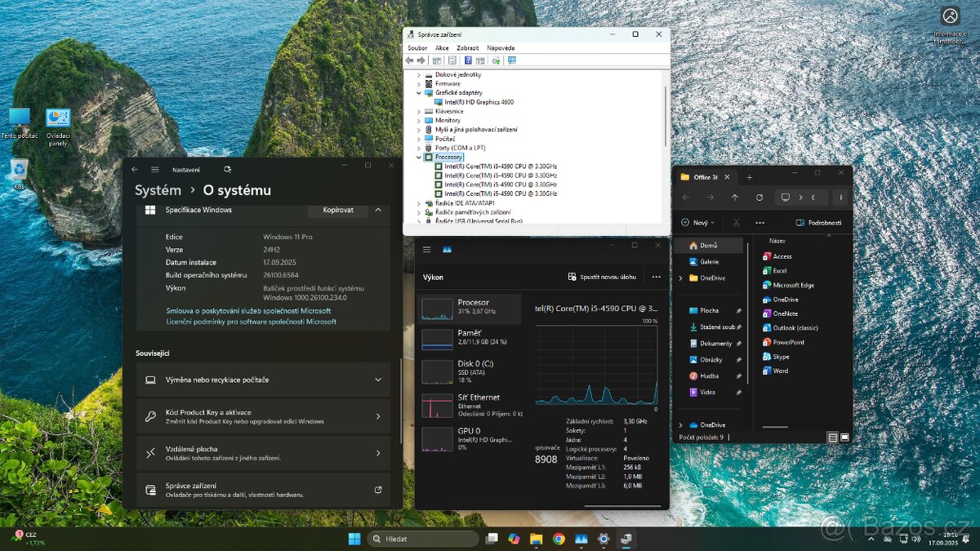Expand the Monitory node in Správce zařízení
This screenshot has width=980, height=551.
pos(419,120)
